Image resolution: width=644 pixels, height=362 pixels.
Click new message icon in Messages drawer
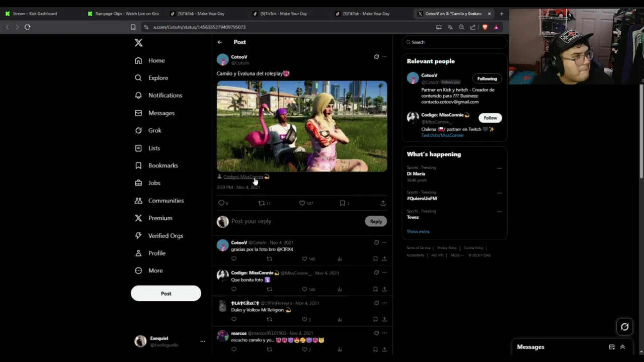(612, 347)
